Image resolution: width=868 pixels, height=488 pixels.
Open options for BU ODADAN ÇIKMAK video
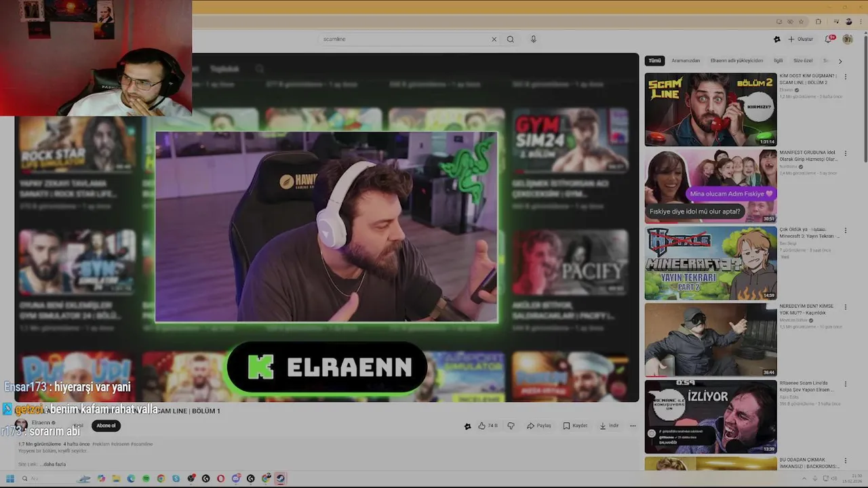(845, 460)
